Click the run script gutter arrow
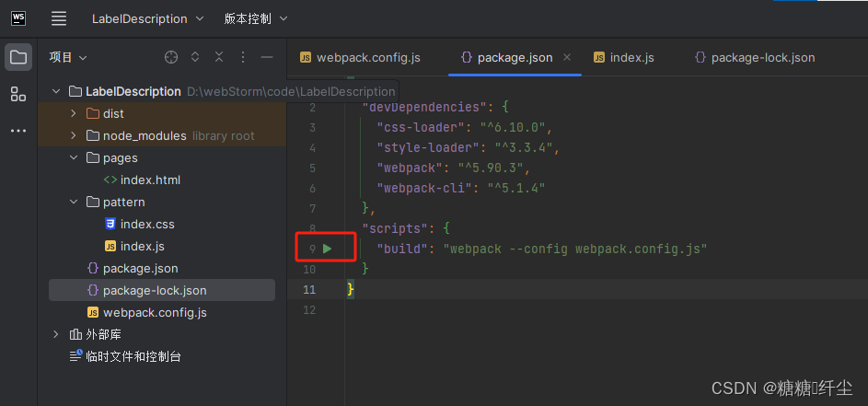Image resolution: width=868 pixels, height=406 pixels. pos(327,249)
